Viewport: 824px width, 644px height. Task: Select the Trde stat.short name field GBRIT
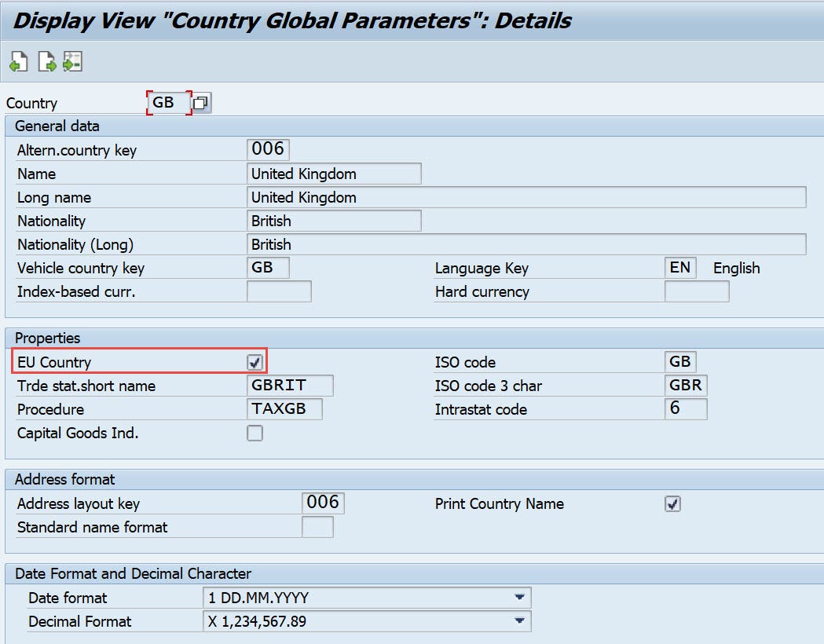290,385
